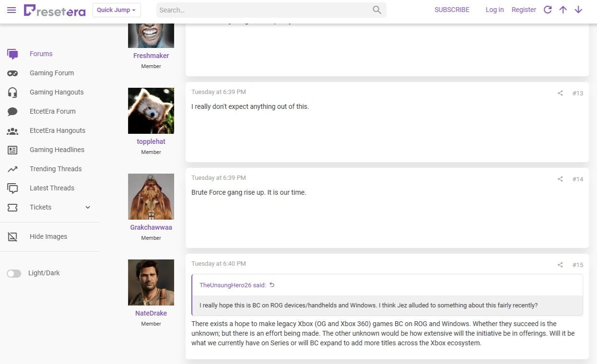The image size is (597, 364).
Task: Open Trending Threads from the sidebar
Action: pos(55,169)
